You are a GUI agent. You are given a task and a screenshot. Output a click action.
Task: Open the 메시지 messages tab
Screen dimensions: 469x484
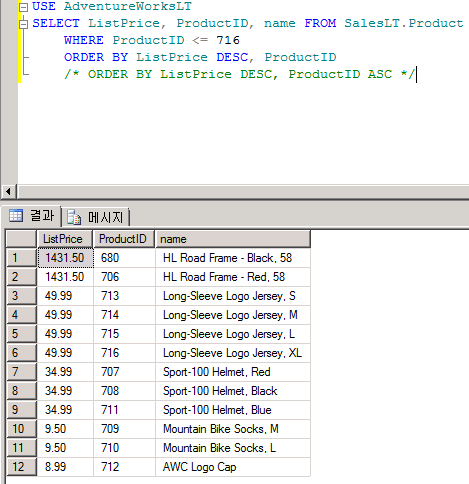pyautogui.click(x=96, y=217)
